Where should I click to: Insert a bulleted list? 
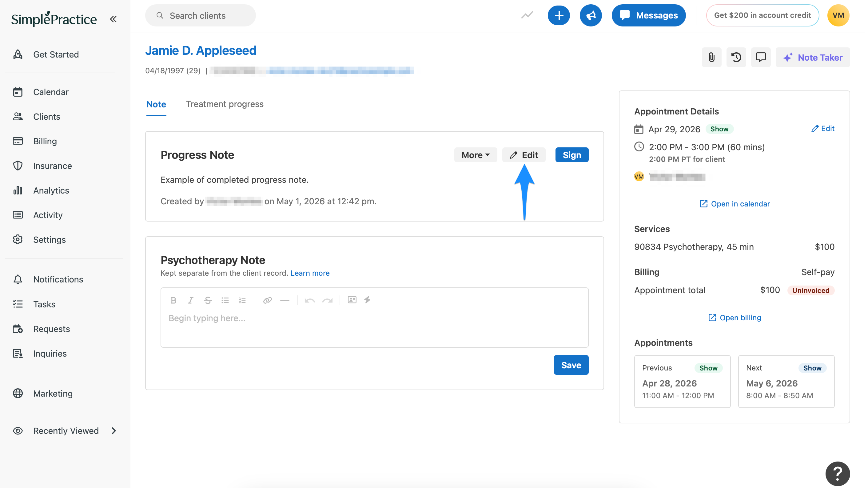tap(225, 300)
